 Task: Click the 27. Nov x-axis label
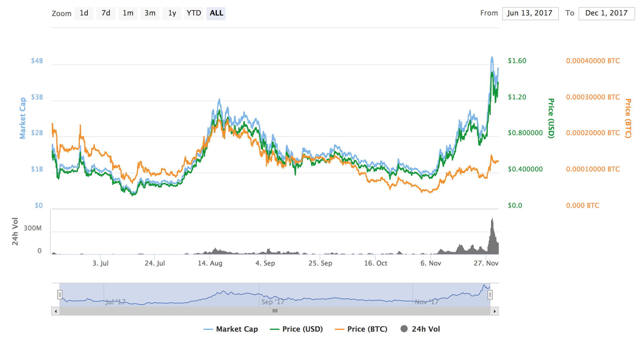[x=486, y=263]
